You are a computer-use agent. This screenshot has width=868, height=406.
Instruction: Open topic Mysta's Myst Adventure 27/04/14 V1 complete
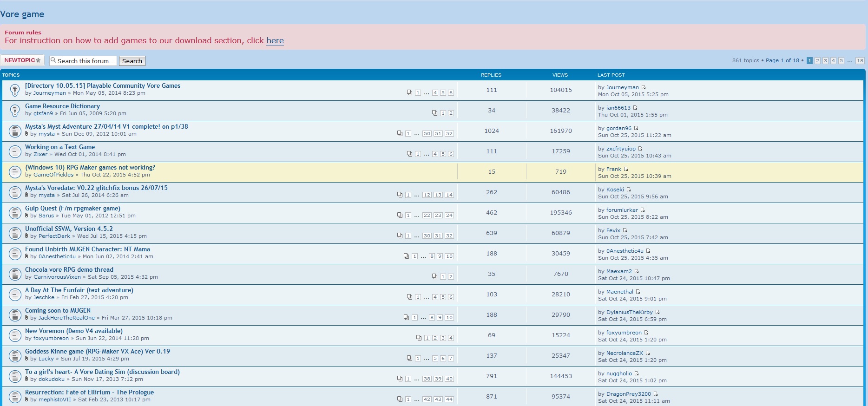pyautogui.click(x=106, y=126)
